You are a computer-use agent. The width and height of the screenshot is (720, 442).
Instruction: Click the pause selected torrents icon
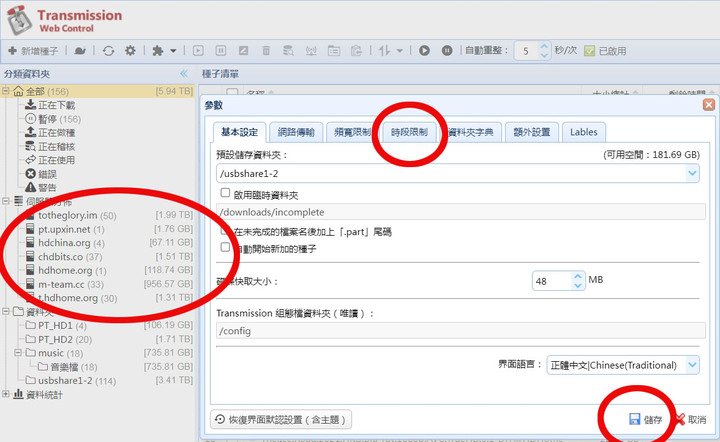tap(221, 51)
